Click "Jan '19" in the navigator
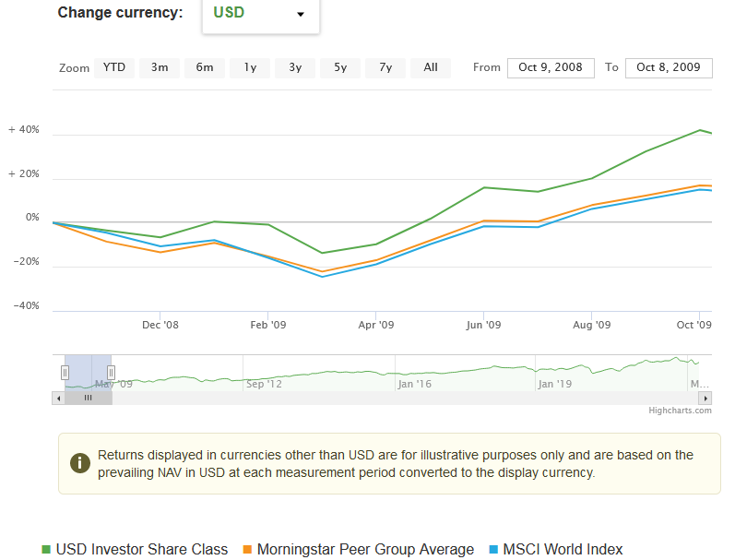Viewport: 735px width, 560px height. (555, 384)
